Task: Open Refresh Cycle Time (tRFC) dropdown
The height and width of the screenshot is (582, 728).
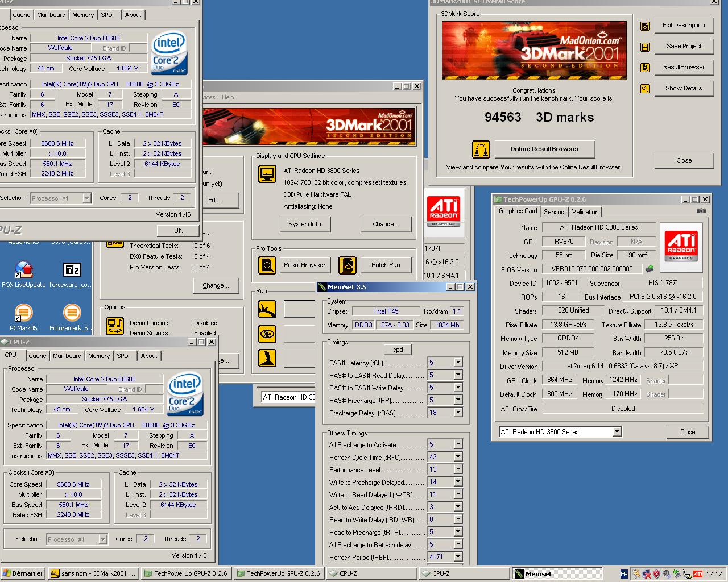Action: point(458,457)
